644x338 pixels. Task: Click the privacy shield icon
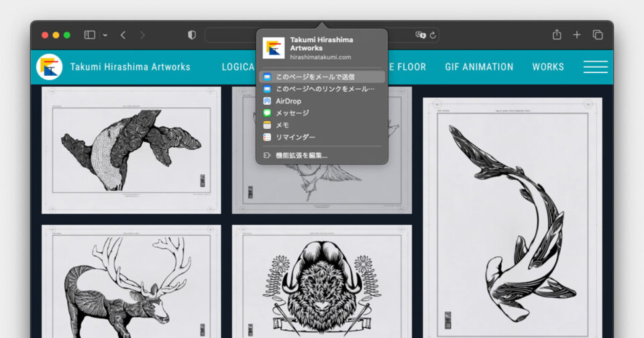click(192, 35)
